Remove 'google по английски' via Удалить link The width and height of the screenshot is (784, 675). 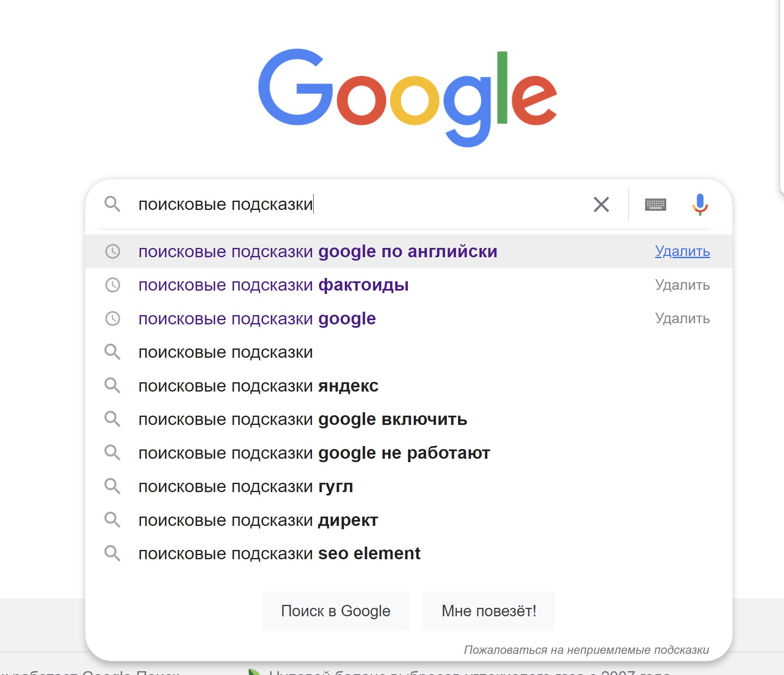[x=682, y=251]
